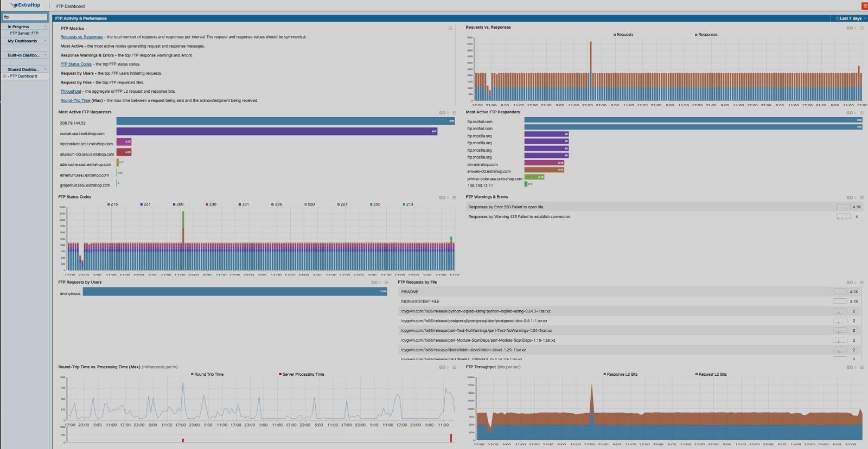Select FTP Server: FTP in sidebar
This screenshot has height=449, width=868.
tap(24, 33)
